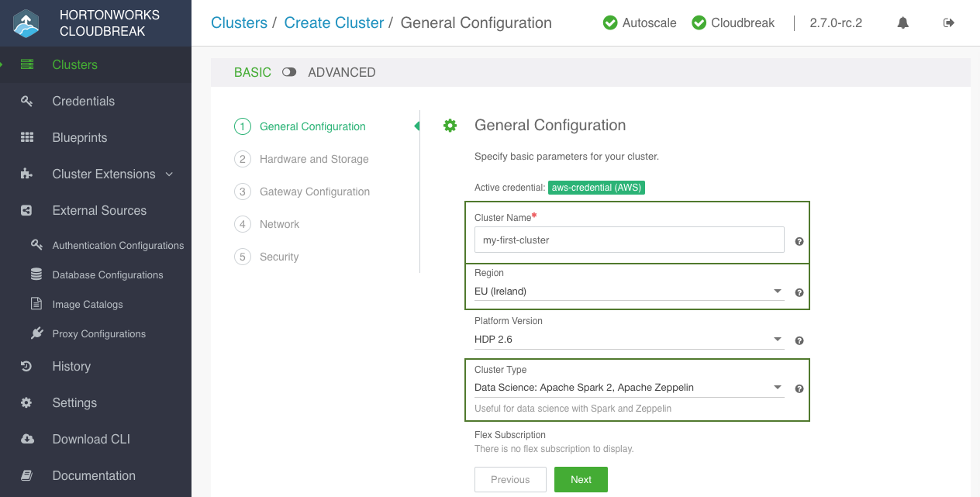Click the Credentials key icon
Image resolution: width=980 pixels, height=497 pixels.
tap(27, 101)
